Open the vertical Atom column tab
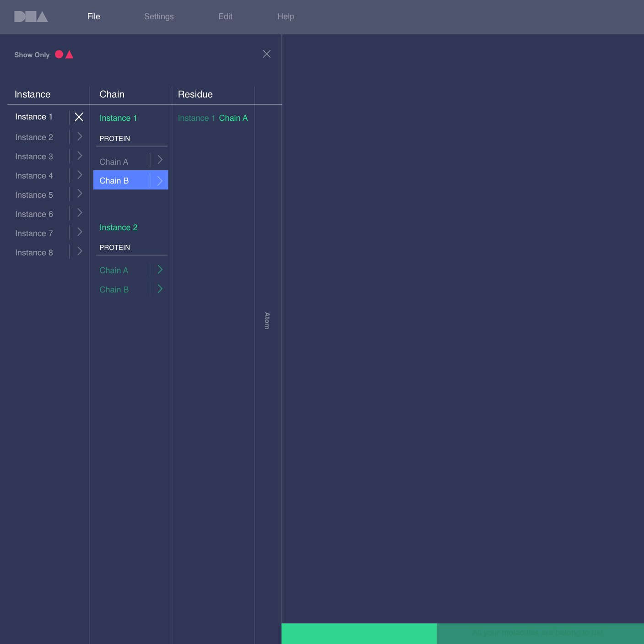The width and height of the screenshot is (644, 644). (267, 320)
